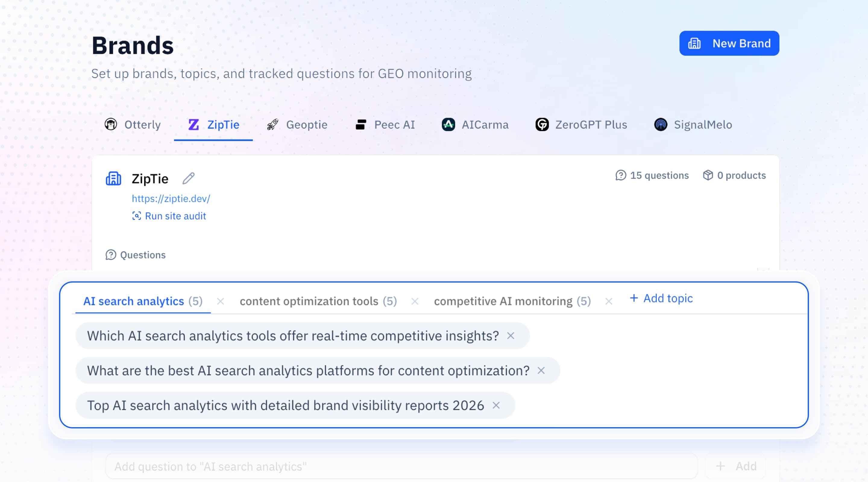Viewport: 868px width, 482px height.
Task: Remove the content optimization tools topic
Action: click(x=415, y=302)
